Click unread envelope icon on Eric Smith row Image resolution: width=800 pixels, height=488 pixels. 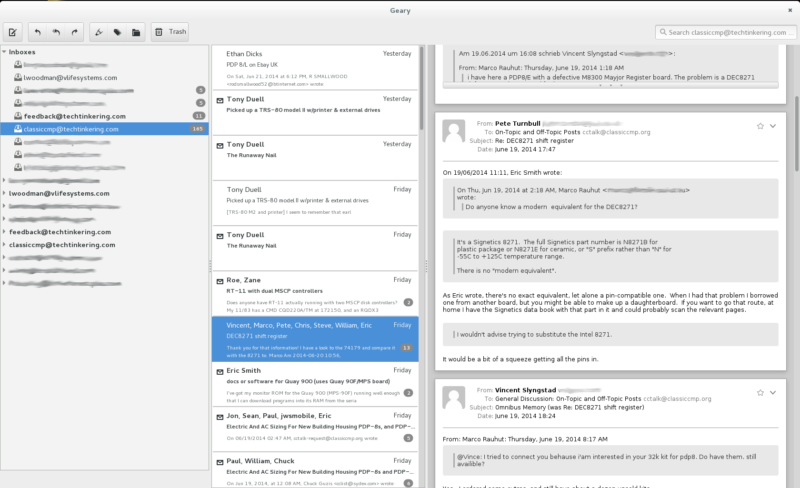click(220, 372)
